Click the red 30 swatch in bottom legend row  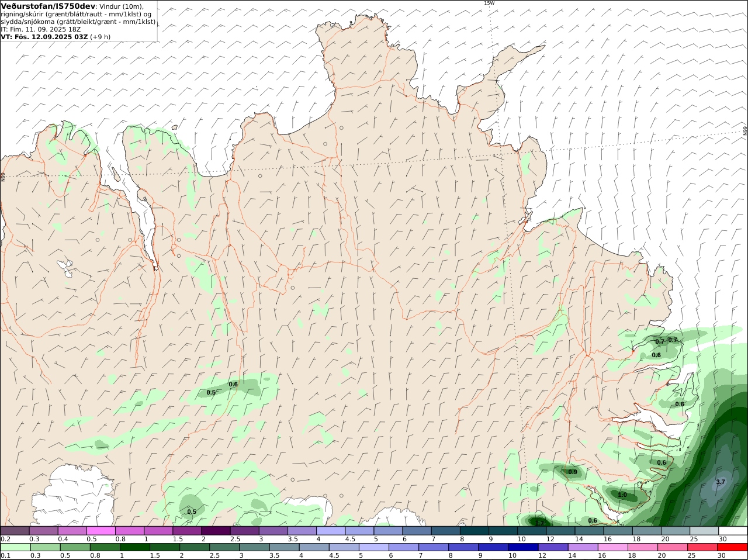733,548
